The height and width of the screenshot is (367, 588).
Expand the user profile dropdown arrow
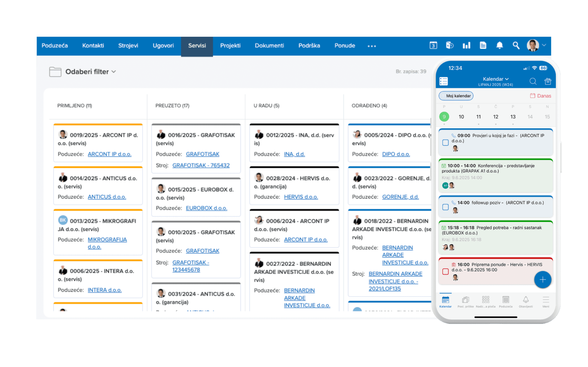click(x=544, y=45)
